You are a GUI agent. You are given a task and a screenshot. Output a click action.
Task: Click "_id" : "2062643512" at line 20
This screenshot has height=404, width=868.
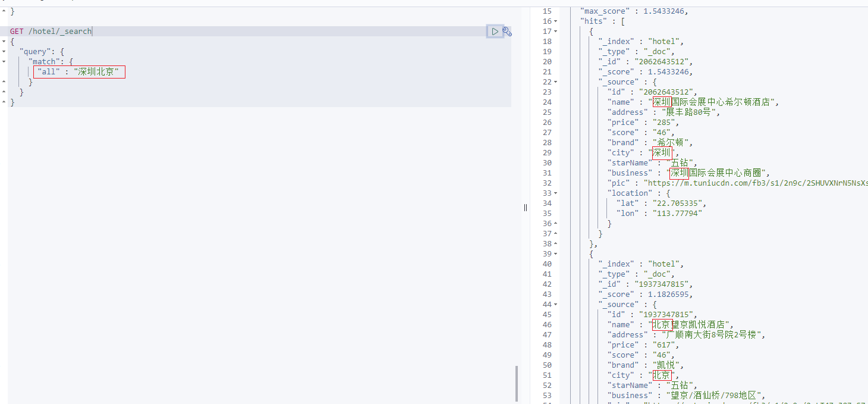(x=646, y=62)
